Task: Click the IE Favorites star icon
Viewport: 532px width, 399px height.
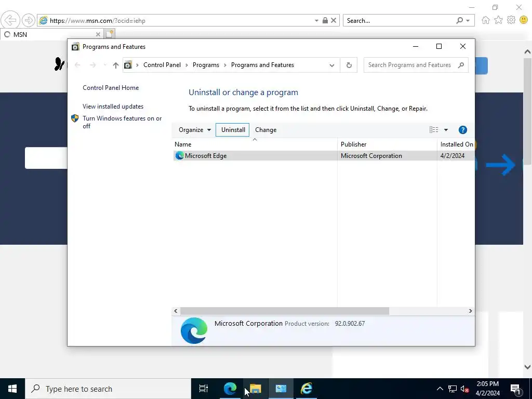Action: [x=498, y=20]
